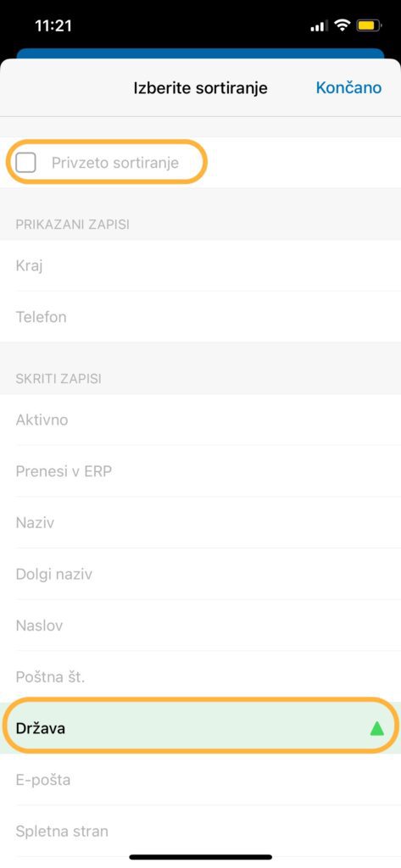Enable the Privzeto sortiranje checkbox
Viewport: 401px width, 868px height.
[x=26, y=163]
